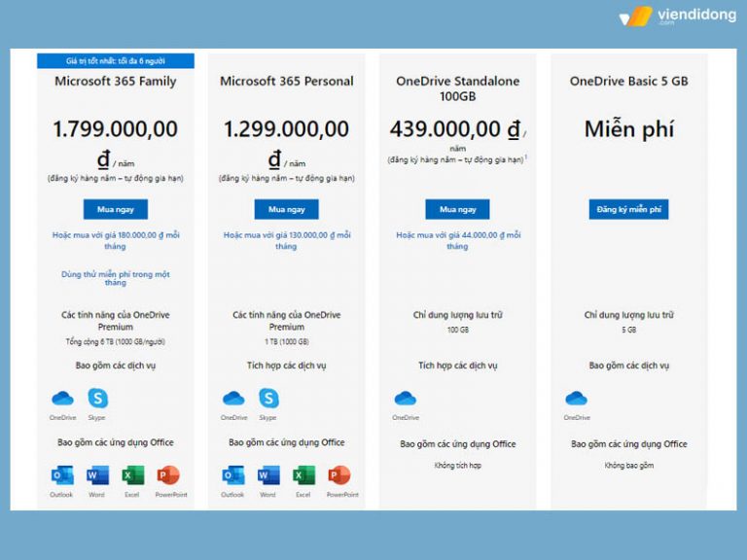Click the Microsoft 365 Family heading
747x560 pixels.
[116, 81]
